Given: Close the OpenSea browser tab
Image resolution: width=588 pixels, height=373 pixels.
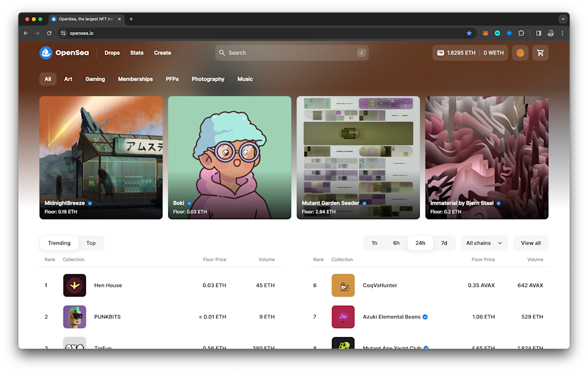Looking at the screenshot, I should click(x=119, y=19).
